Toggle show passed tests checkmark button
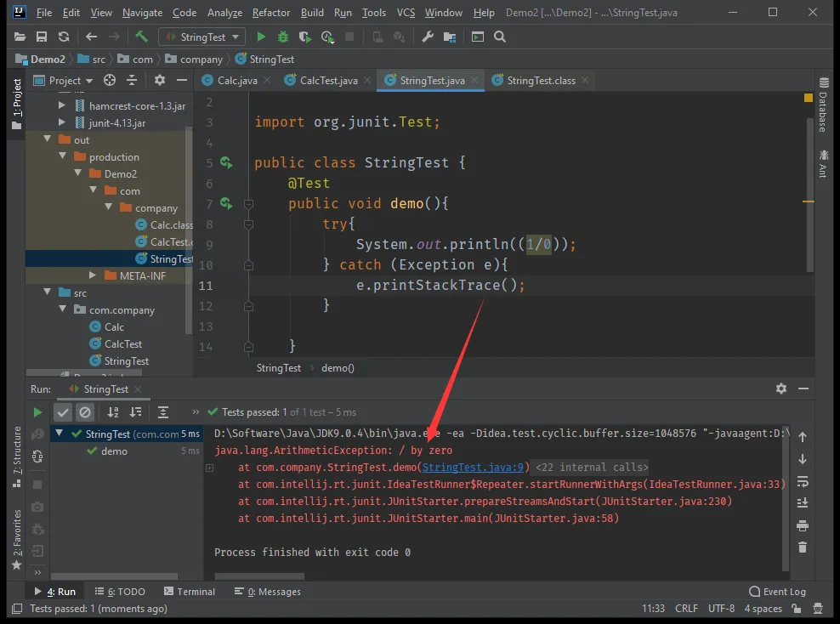This screenshot has height=624, width=840. coord(63,412)
